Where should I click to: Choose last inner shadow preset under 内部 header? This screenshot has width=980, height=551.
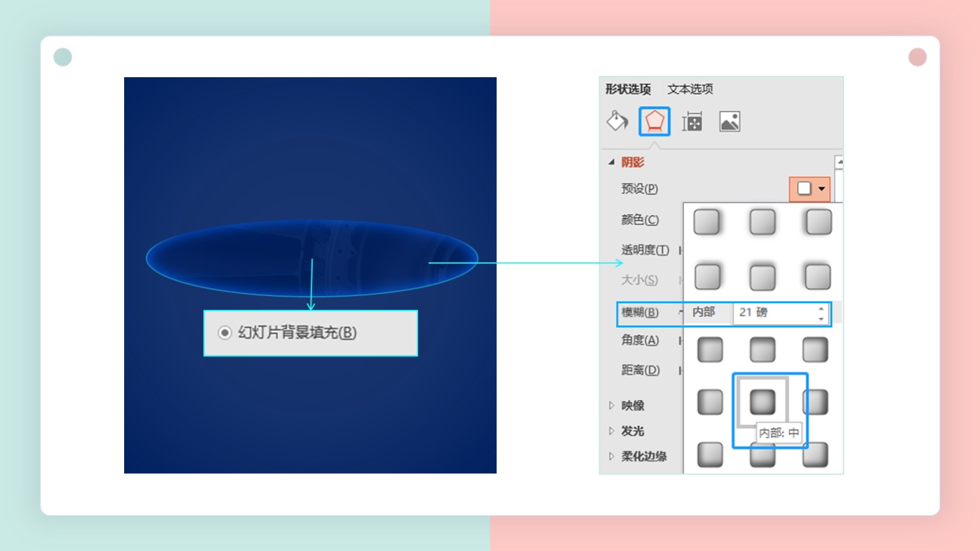815,350
